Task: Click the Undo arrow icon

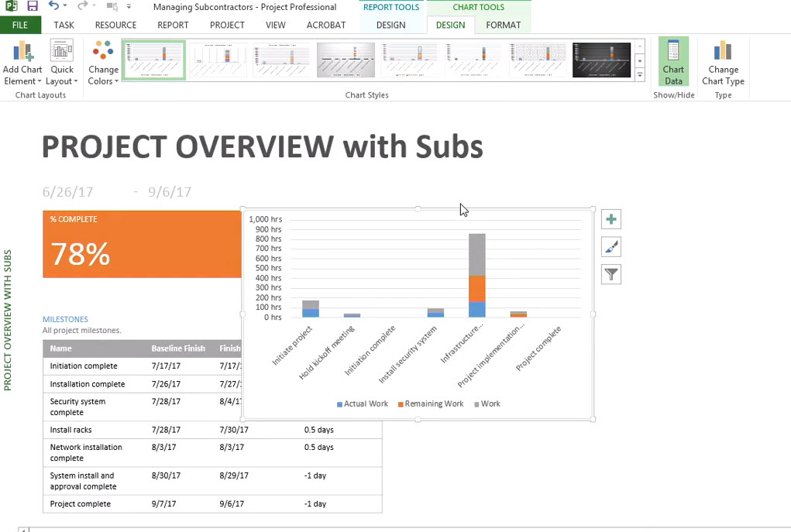Action: click(x=53, y=7)
